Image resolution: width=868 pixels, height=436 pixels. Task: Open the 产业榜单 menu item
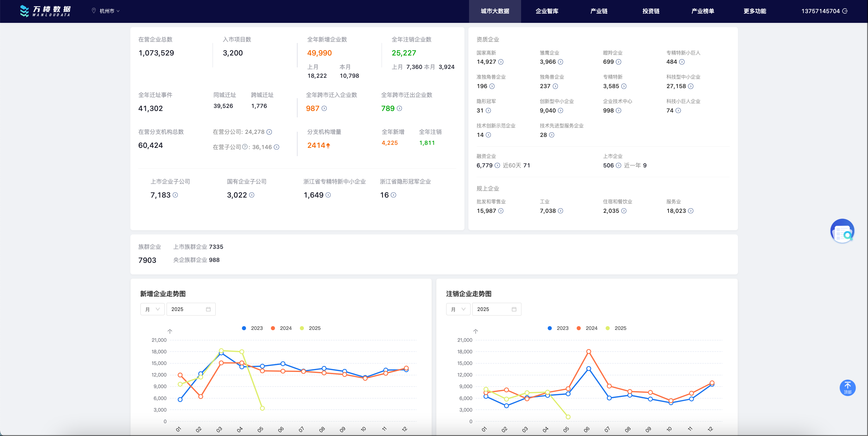coord(703,11)
